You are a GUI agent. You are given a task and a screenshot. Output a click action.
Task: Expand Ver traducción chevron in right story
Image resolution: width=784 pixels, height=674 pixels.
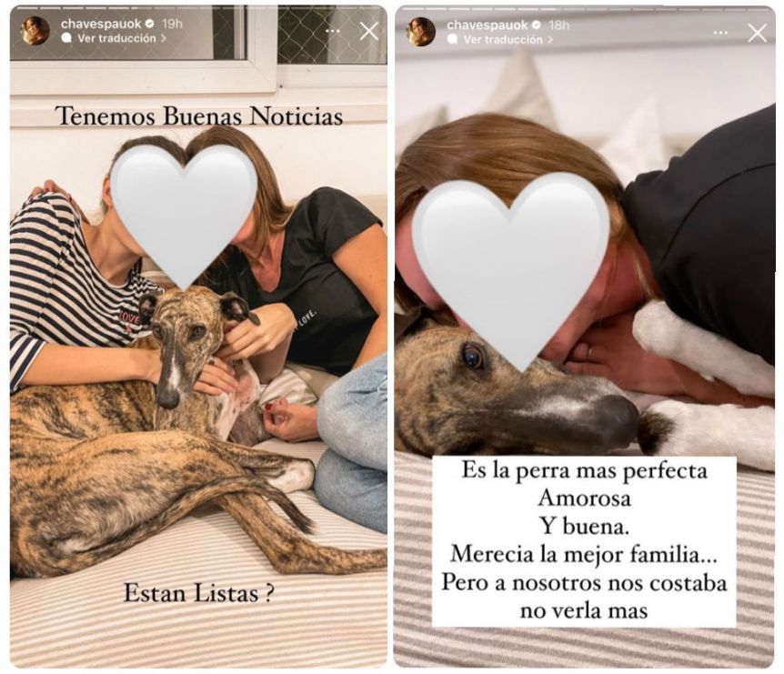point(550,39)
